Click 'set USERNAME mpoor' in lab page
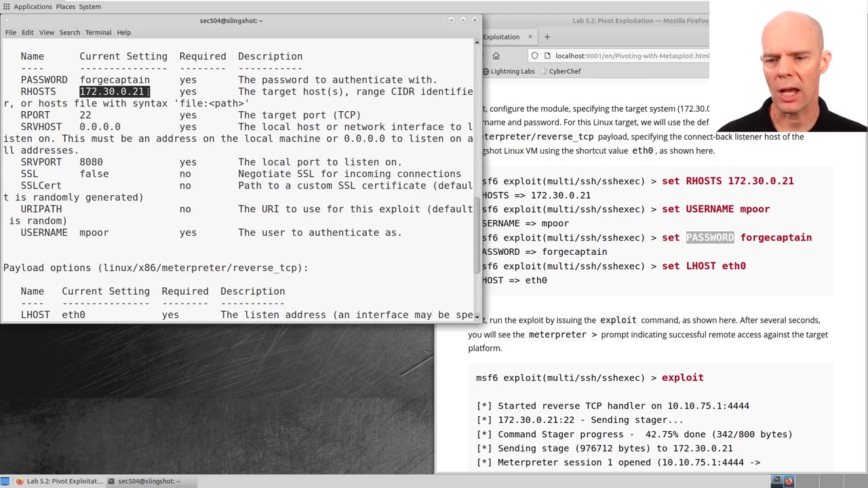Image resolution: width=868 pixels, height=488 pixels. pyautogui.click(x=715, y=209)
